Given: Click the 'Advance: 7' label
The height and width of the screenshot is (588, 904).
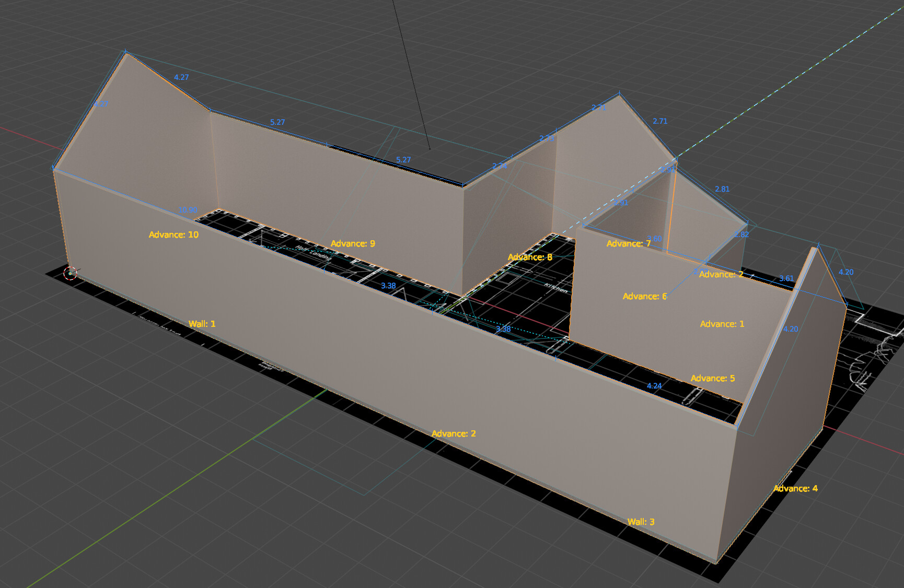Looking at the screenshot, I should (x=629, y=243).
